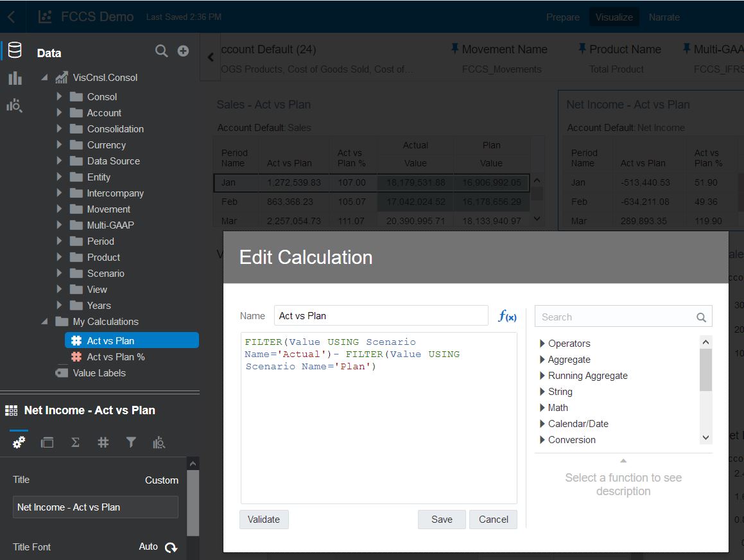Image resolution: width=744 pixels, height=560 pixels.
Task: Click the Validate button
Action: pyautogui.click(x=264, y=520)
